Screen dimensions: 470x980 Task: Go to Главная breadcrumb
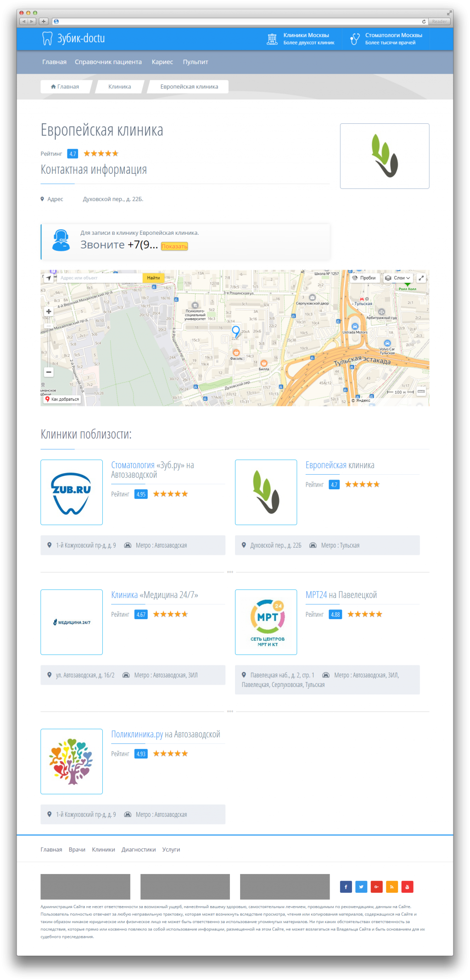65,87
